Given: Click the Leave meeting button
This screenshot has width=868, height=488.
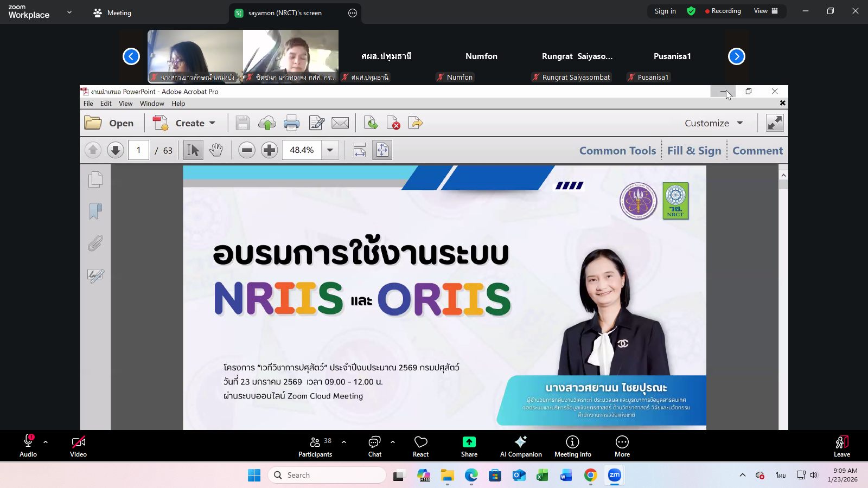Looking at the screenshot, I should (x=841, y=446).
